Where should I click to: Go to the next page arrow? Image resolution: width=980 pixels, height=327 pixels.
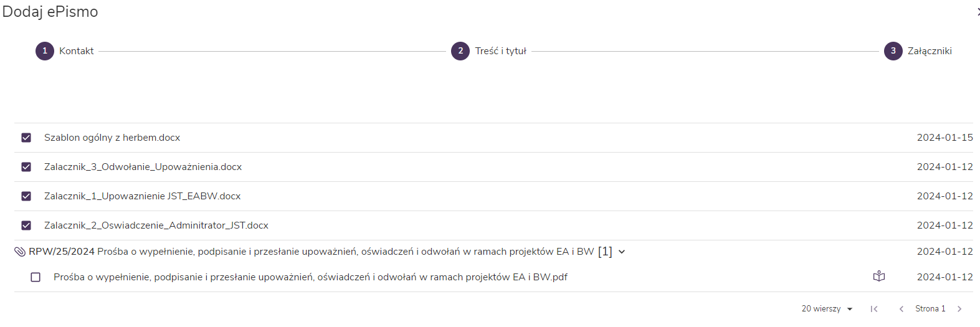(959, 309)
